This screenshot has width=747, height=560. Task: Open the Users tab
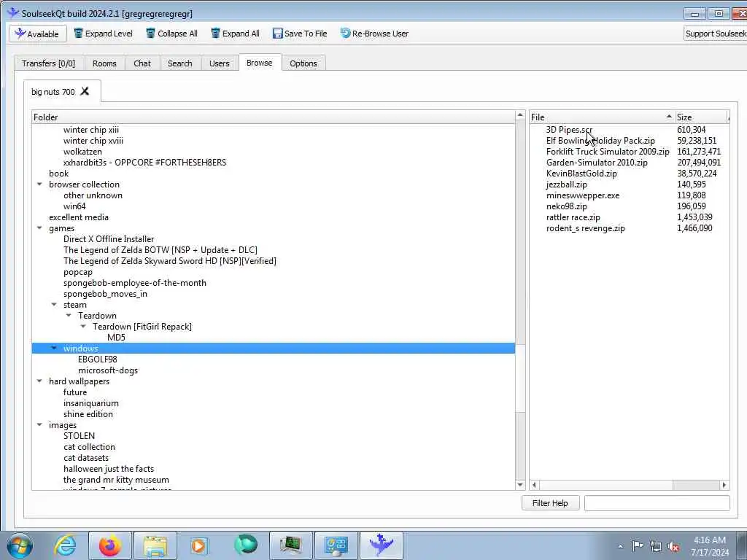(x=219, y=63)
